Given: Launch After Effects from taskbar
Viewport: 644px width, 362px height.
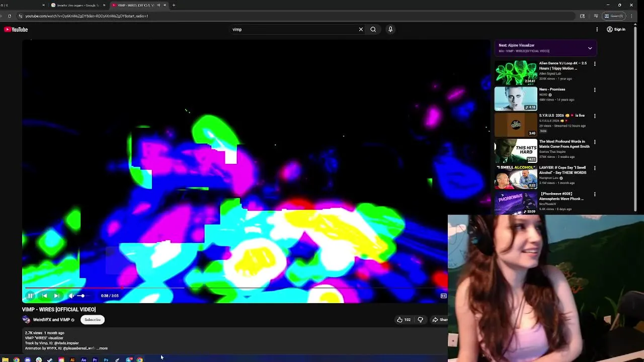Looking at the screenshot, I should [84, 360].
